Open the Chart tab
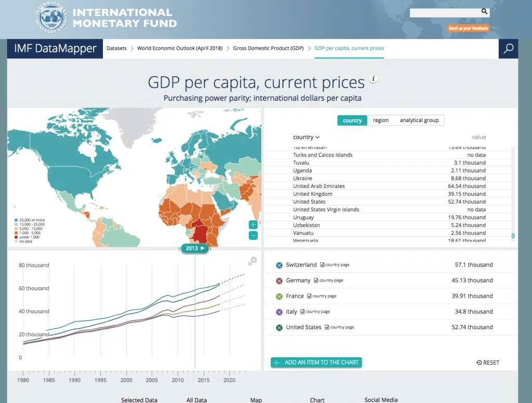Image resolution: width=532 pixels, height=403 pixels. 317,400
